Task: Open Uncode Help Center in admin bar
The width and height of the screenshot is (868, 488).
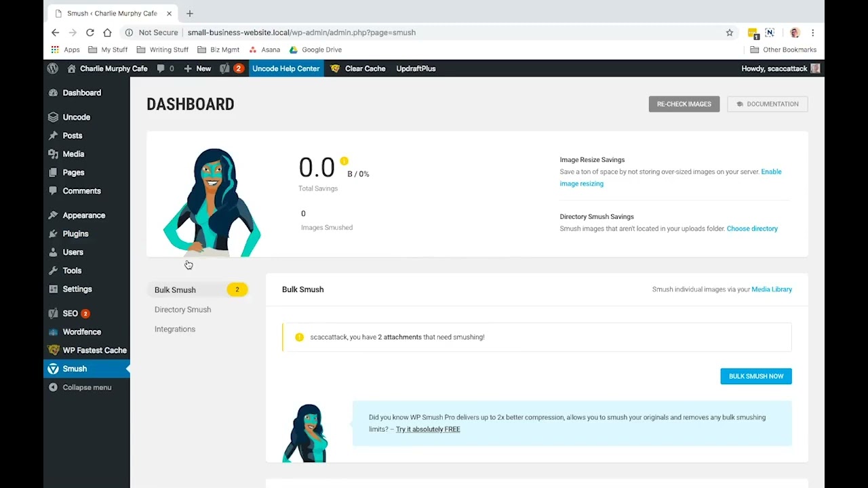Action: tap(286, 68)
